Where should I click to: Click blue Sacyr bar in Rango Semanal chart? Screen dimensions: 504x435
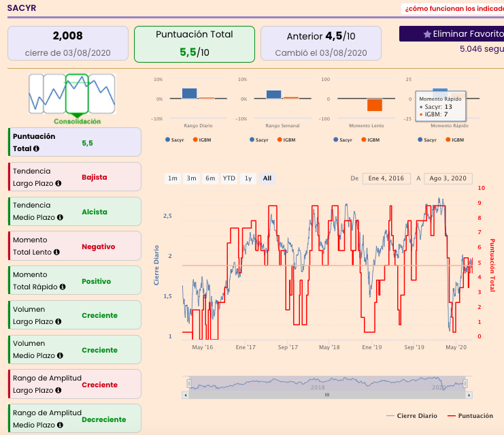[274, 94]
